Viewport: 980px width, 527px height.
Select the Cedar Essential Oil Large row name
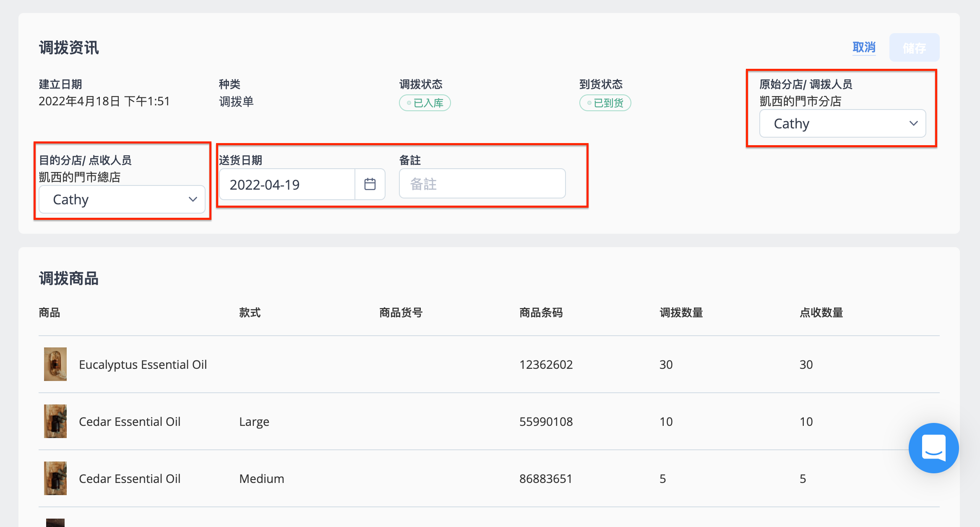130,421
